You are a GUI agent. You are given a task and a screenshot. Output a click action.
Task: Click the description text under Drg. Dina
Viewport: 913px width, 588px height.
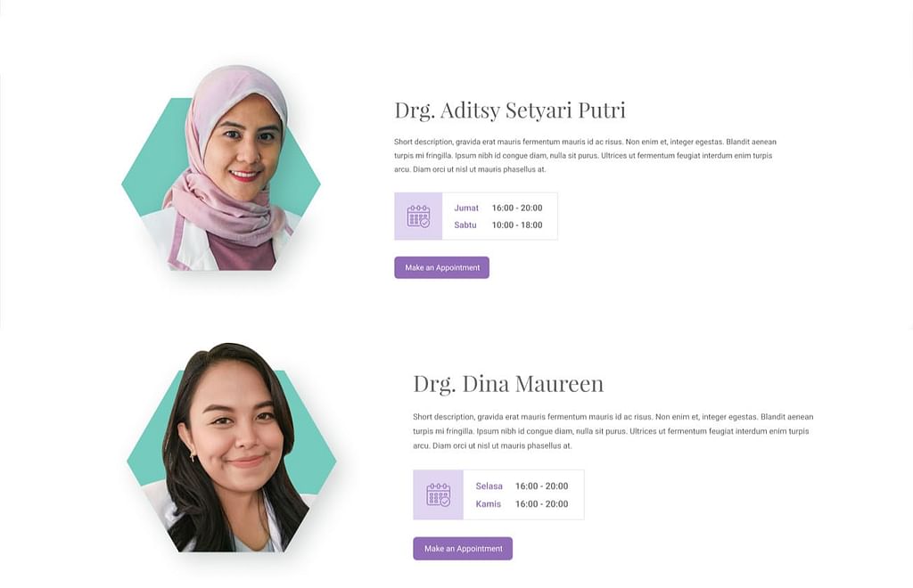pos(613,431)
